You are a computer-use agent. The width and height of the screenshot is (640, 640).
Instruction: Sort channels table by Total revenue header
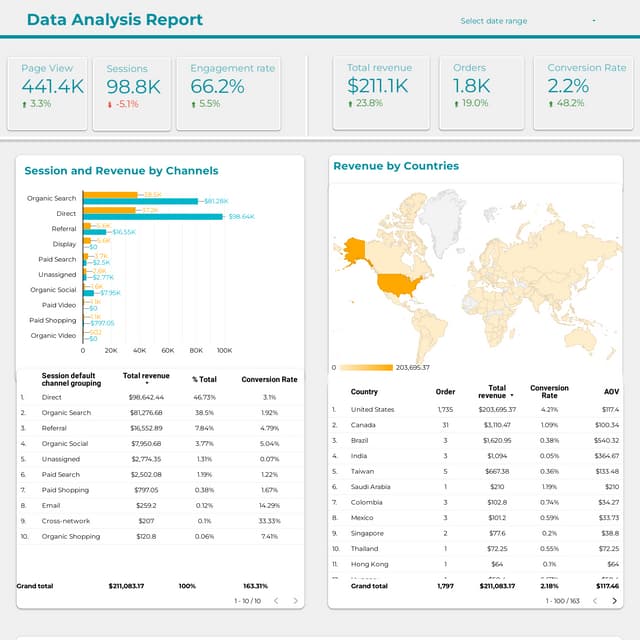point(146,378)
